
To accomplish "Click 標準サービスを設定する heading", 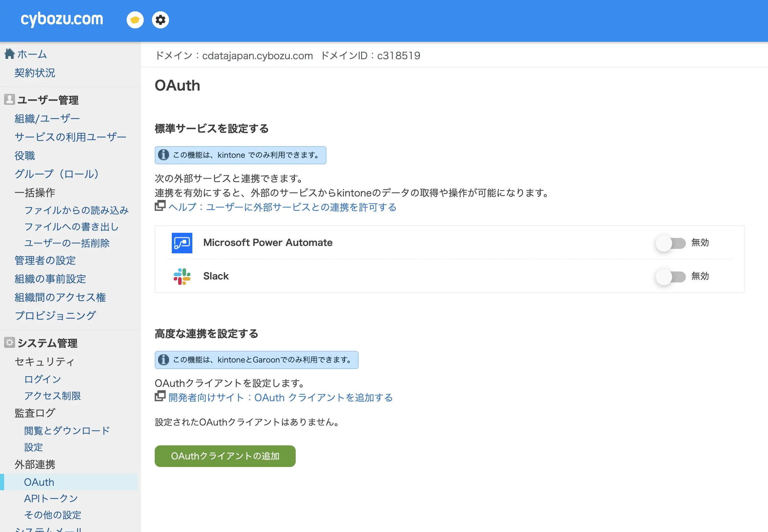I will (212, 128).
